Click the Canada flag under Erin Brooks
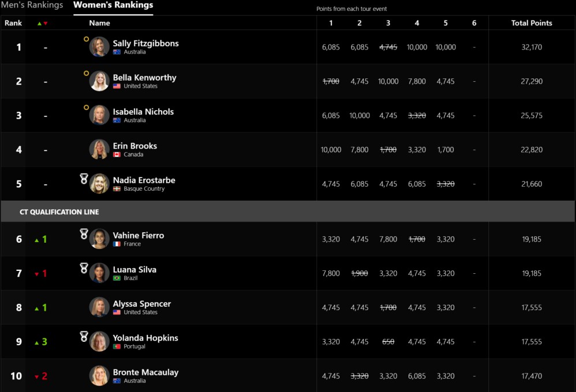The width and height of the screenshot is (576, 392). click(117, 154)
